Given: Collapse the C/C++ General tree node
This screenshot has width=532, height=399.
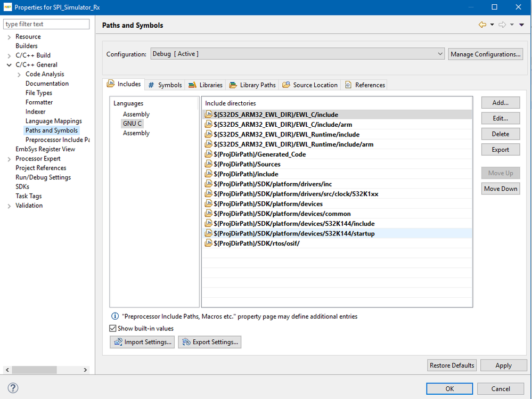Looking at the screenshot, I should pyautogui.click(x=9, y=65).
